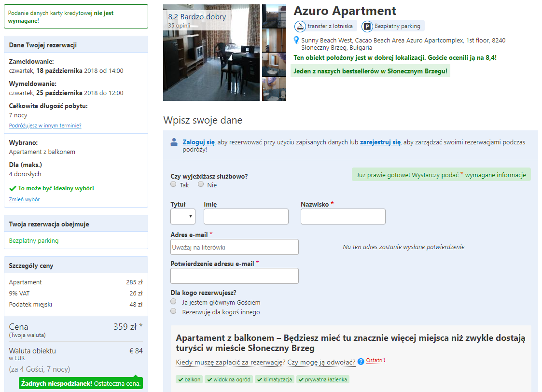This screenshot has height=392, width=542.
Task: Click the green checkmark beside idealny wybór
Action: click(13, 188)
